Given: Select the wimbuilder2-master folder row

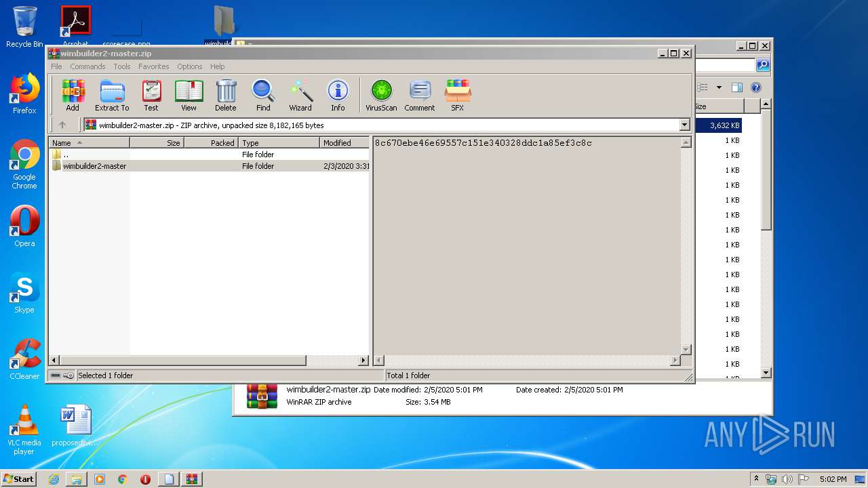Looking at the screenshot, I should tap(210, 166).
